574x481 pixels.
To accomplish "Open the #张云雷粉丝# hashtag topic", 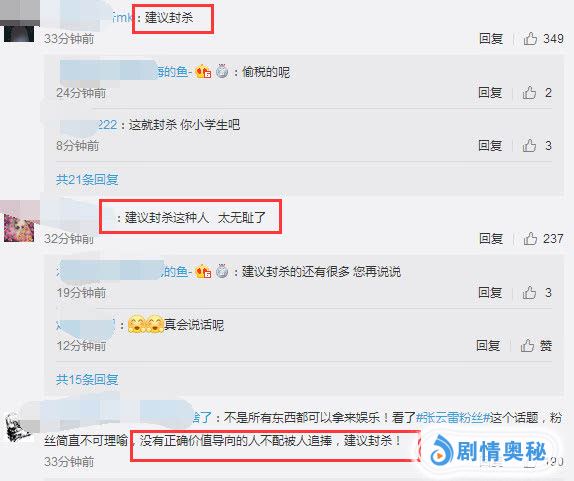I will coord(453,417).
